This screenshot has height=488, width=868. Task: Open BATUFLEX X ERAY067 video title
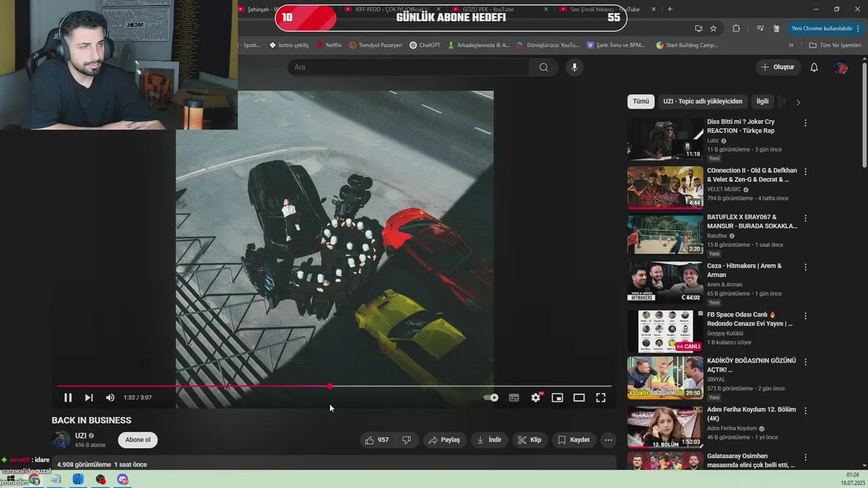[752, 222]
